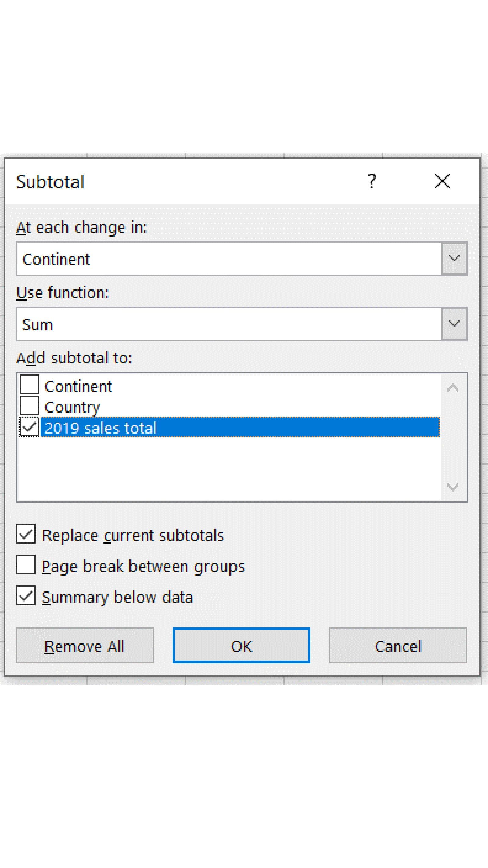Screen dimensions: 488x868
Task: Select the Country label in list
Action: pos(72,407)
